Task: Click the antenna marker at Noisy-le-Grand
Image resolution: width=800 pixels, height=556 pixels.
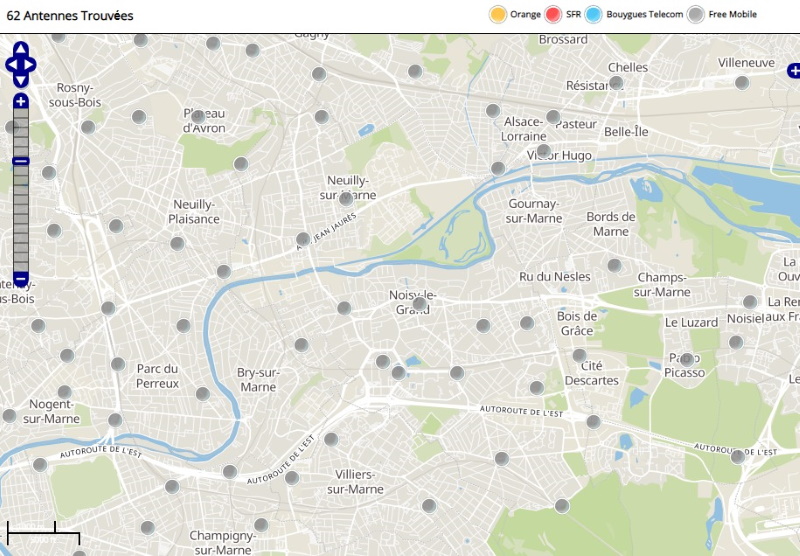Action: coord(420,303)
